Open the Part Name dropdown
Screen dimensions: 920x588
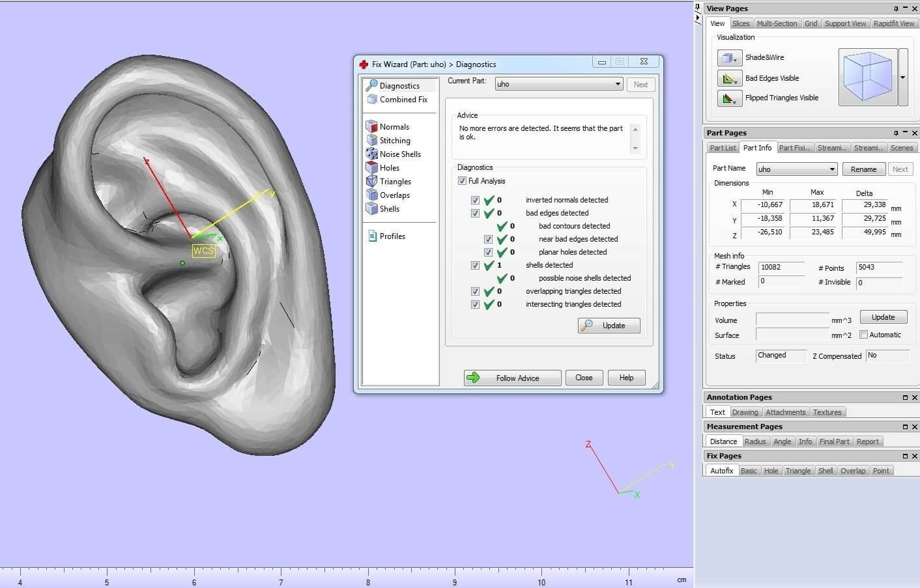831,169
